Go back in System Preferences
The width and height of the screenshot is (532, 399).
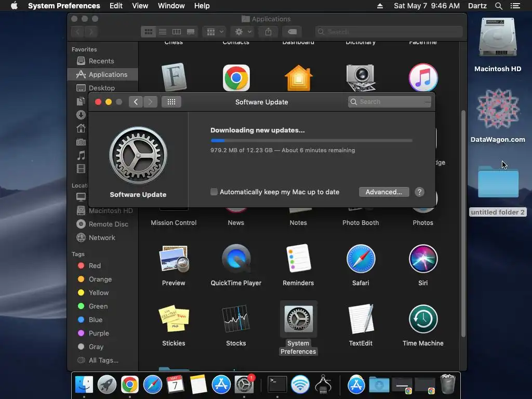136,102
